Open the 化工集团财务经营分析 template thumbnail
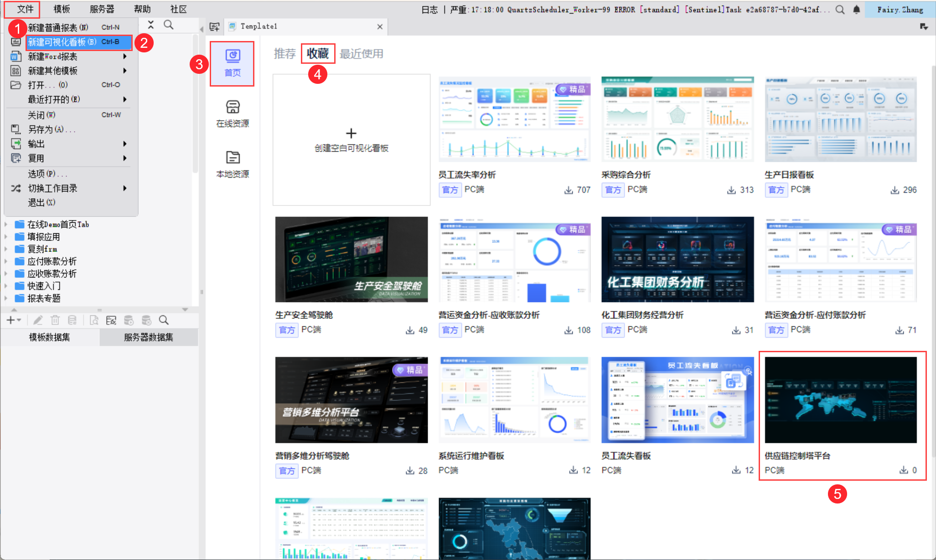This screenshot has height=560, width=936. tap(677, 259)
